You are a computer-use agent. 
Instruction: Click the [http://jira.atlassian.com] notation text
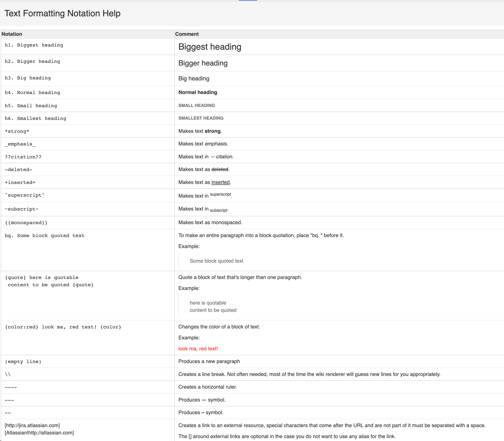pyautogui.click(x=32, y=425)
